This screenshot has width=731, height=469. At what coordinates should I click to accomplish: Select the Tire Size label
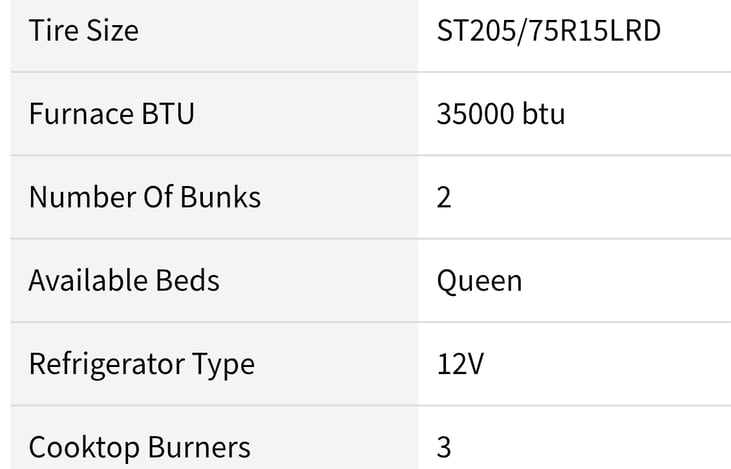point(84,31)
